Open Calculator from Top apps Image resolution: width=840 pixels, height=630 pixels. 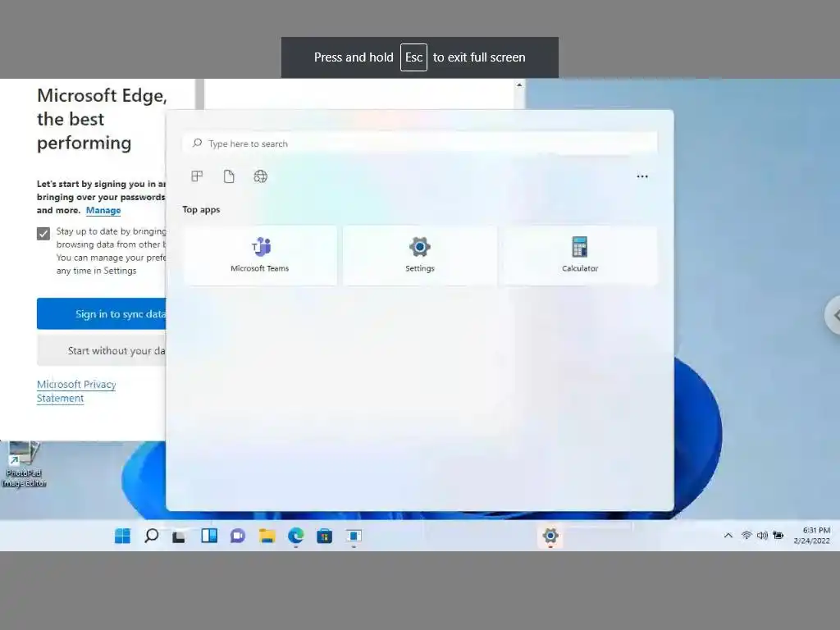pos(580,255)
